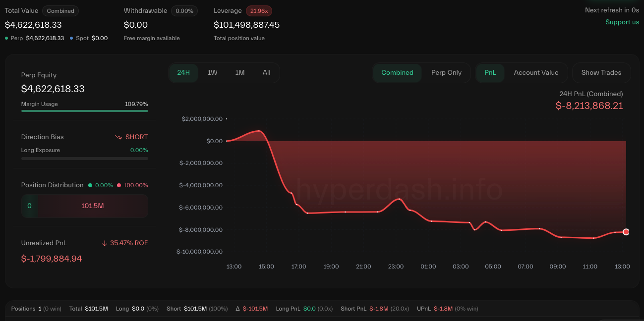Click the blue Spot legend dot

pyautogui.click(x=71, y=38)
